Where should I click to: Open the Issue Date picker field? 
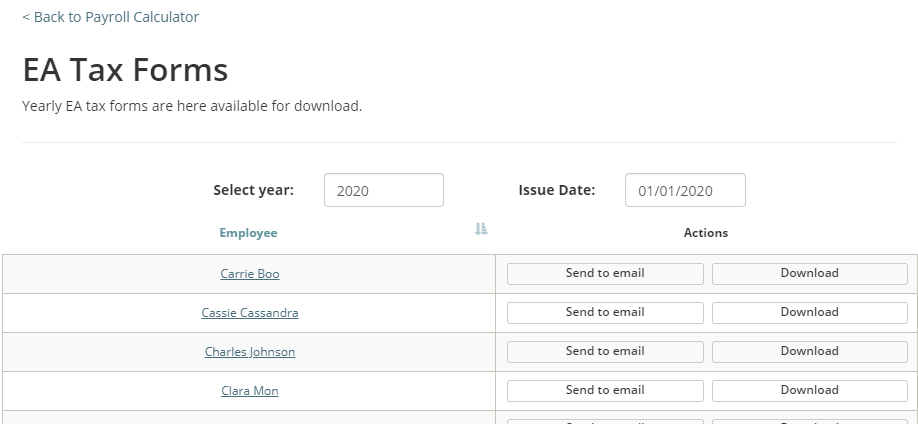pyautogui.click(x=686, y=190)
